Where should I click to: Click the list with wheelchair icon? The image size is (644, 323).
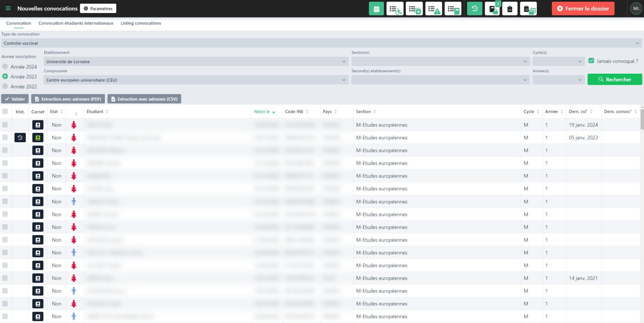(x=395, y=9)
